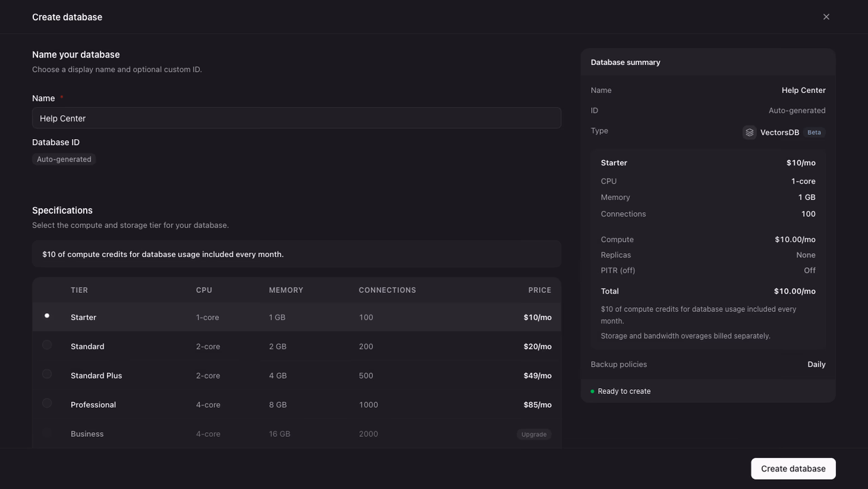868x489 pixels.
Task: Pick the Professional tier radio button
Action: click(47, 404)
